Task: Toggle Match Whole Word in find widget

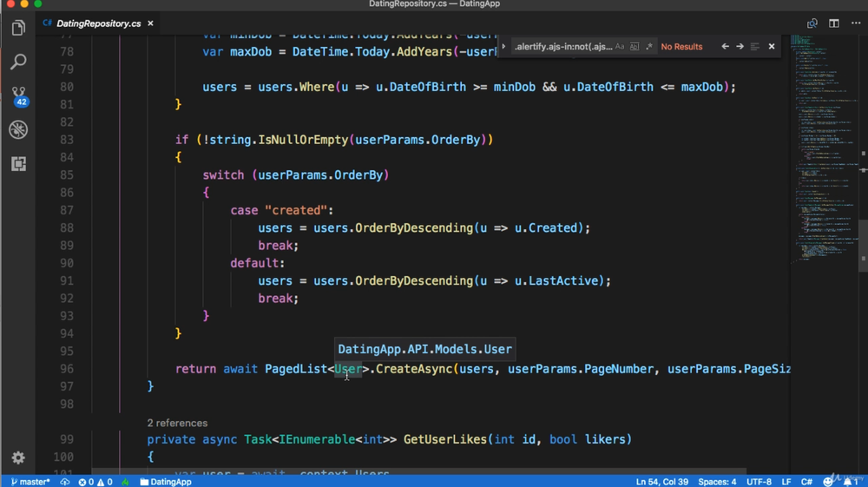Action: 635,47
